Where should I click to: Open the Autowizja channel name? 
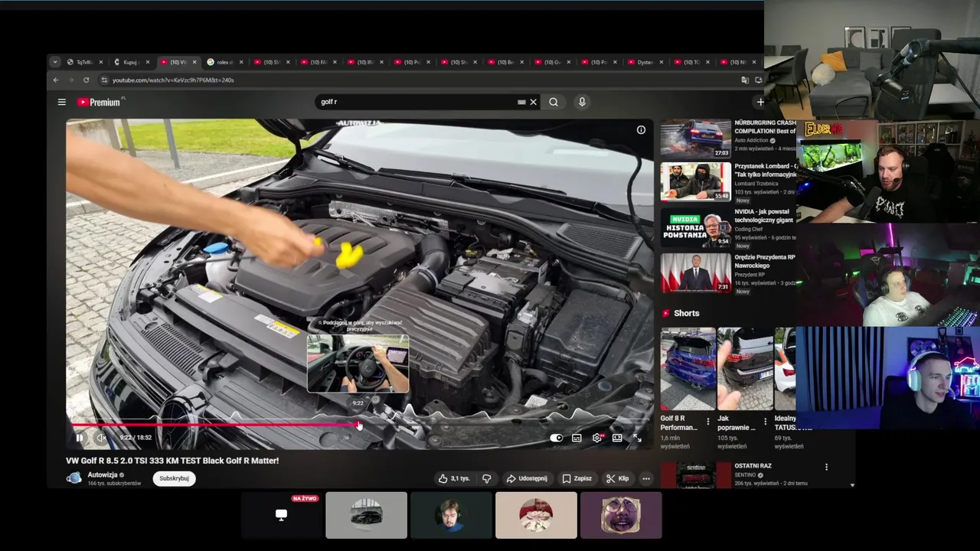click(x=103, y=474)
